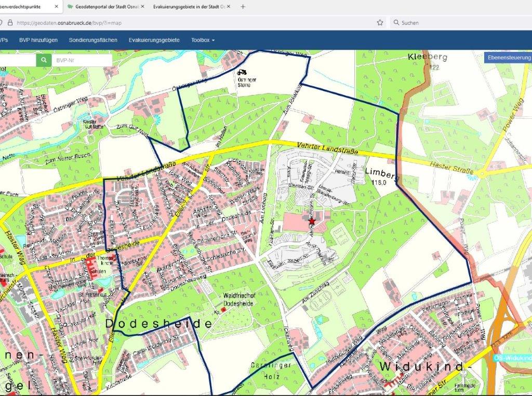Image resolution: width=532 pixels, height=396 pixels.
Task: Focus the BVP-Nr search input field
Action: pyautogui.click(x=82, y=60)
